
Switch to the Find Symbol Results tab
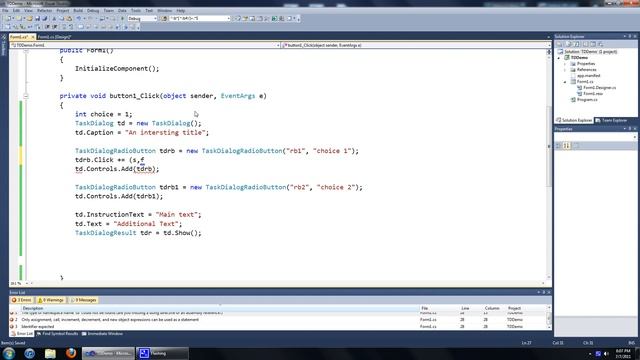point(58,334)
